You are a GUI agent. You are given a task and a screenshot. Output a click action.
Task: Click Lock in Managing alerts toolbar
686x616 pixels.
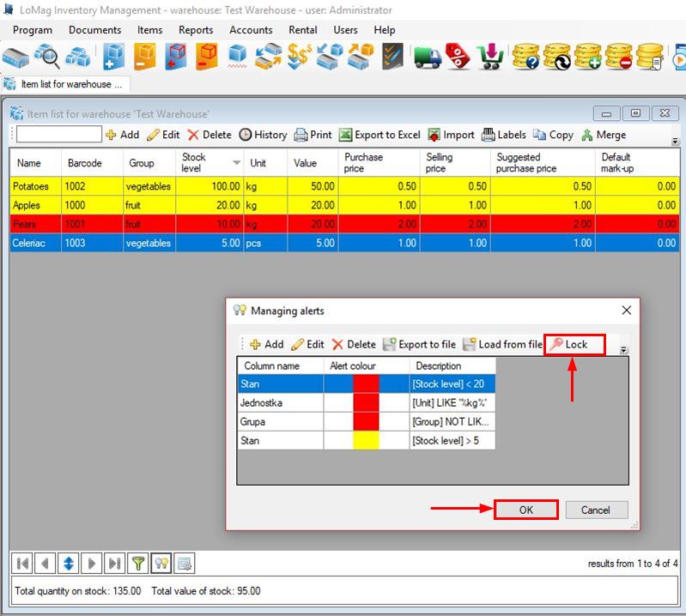click(x=568, y=345)
